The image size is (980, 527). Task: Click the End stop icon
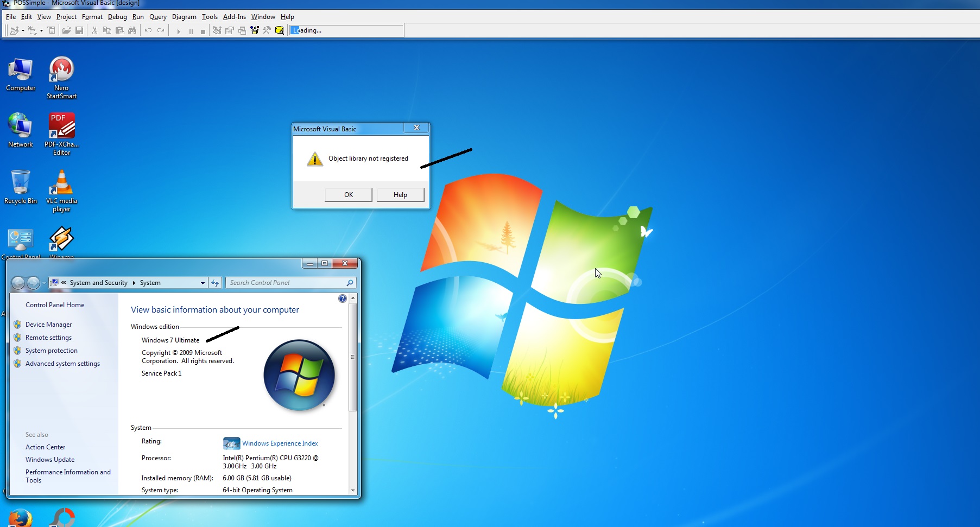[203, 31]
